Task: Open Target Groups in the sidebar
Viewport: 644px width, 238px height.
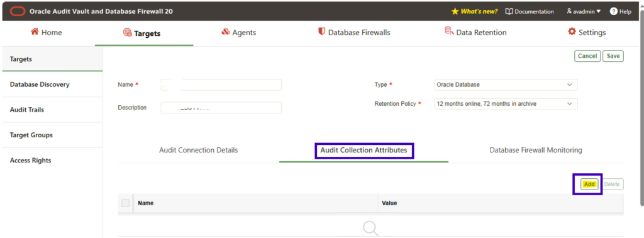Action: (x=52, y=135)
